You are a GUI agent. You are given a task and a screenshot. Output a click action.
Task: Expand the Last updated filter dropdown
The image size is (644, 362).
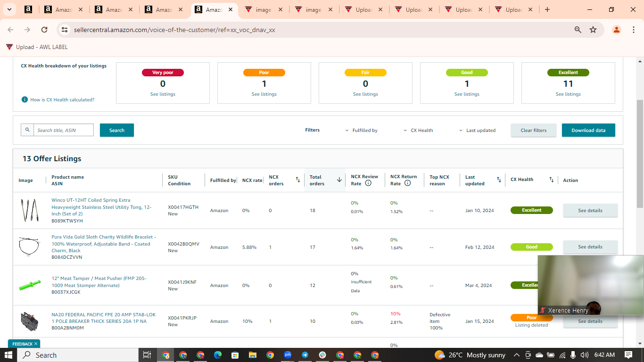click(478, 131)
